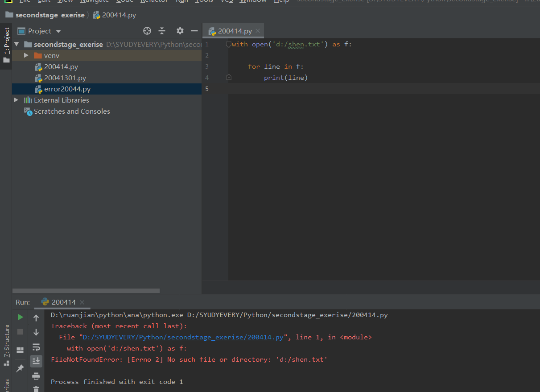Screen dimensions: 540x392
Task: Click Python icon on the Run 200414 tab
Action: pos(45,302)
